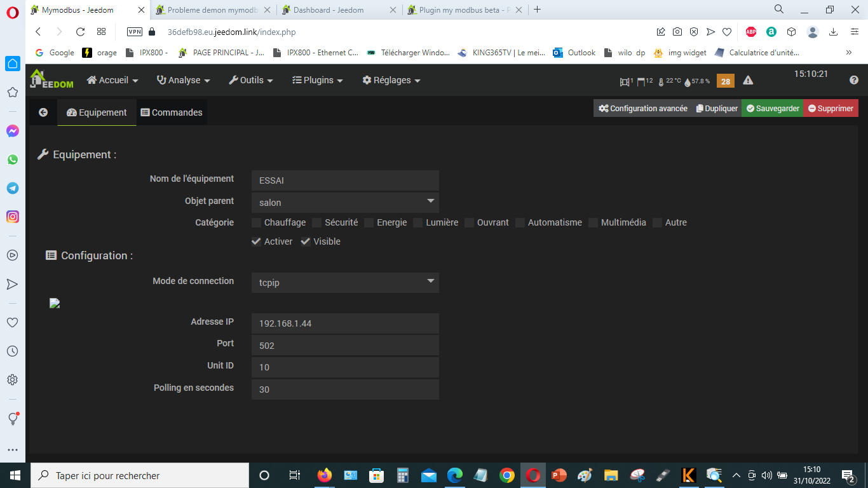The image size is (868, 488).
Task: Open Opera sidebar settings gear
Action: (12, 380)
